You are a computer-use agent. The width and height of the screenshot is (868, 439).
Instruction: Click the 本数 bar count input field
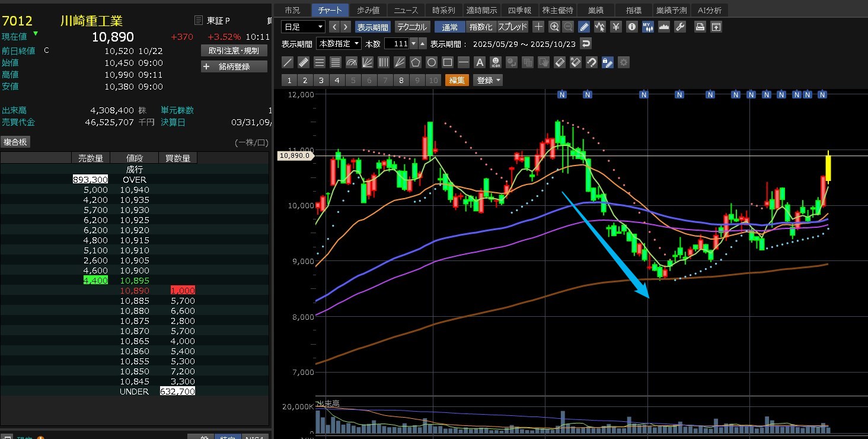397,43
